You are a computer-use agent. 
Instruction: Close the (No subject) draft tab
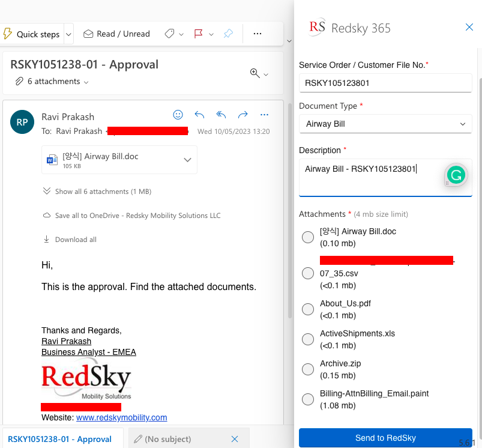(x=235, y=439)
